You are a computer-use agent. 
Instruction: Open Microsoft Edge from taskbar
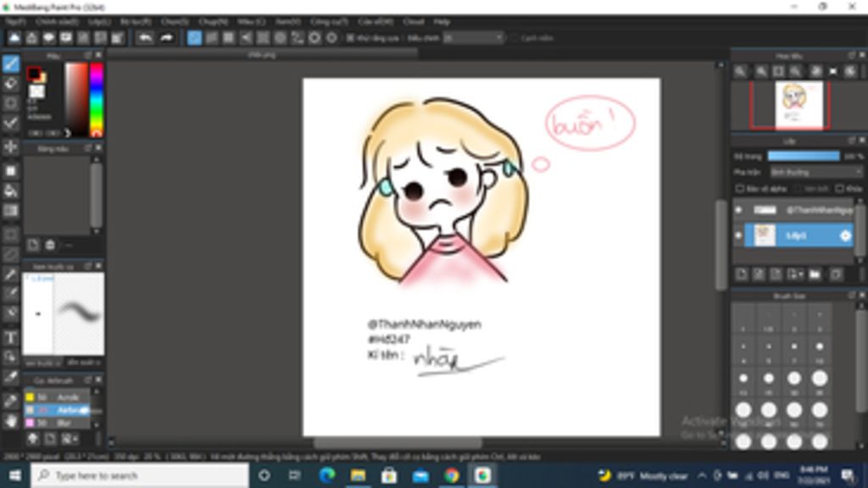coord(327,475)
